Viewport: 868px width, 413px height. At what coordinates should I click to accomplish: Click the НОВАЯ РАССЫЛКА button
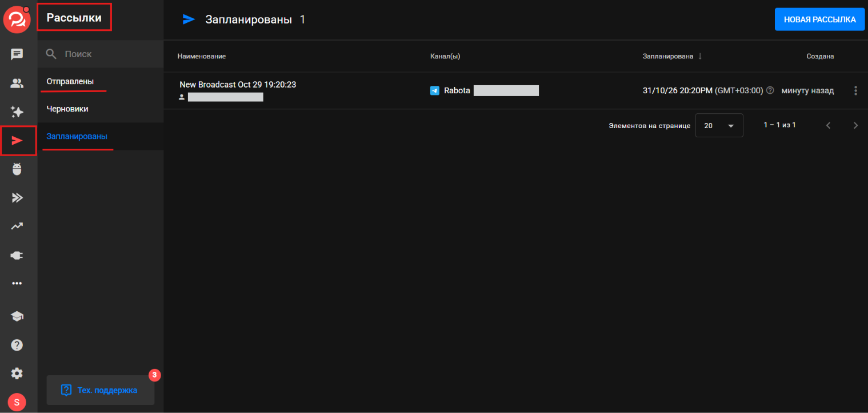coord(820,19)
